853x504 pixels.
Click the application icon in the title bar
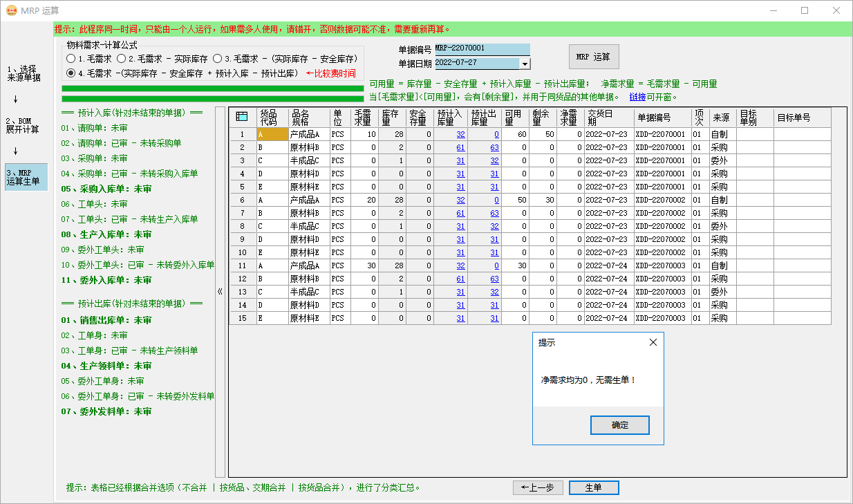coord(10,10)
